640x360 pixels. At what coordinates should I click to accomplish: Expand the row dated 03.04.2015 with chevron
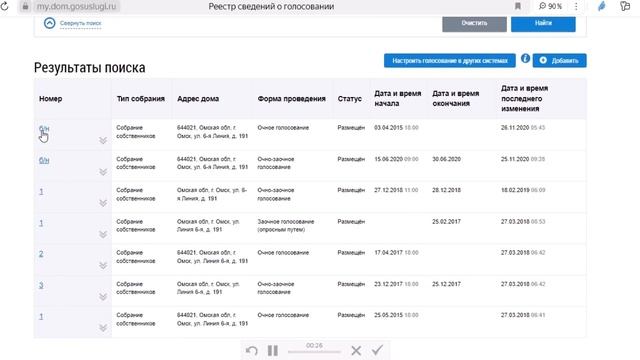103,140
